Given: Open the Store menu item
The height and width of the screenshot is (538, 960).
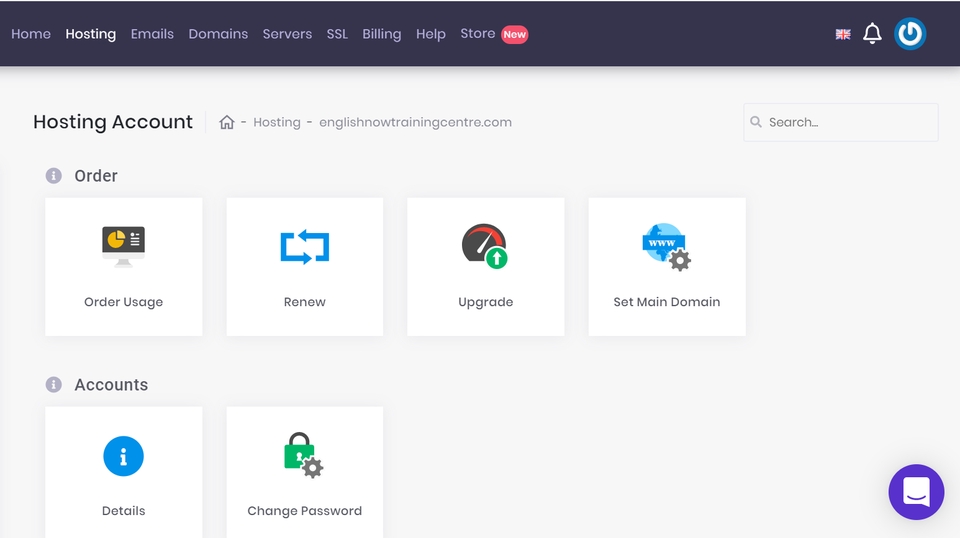Looking at the screenshot, I should click(478, 34).
